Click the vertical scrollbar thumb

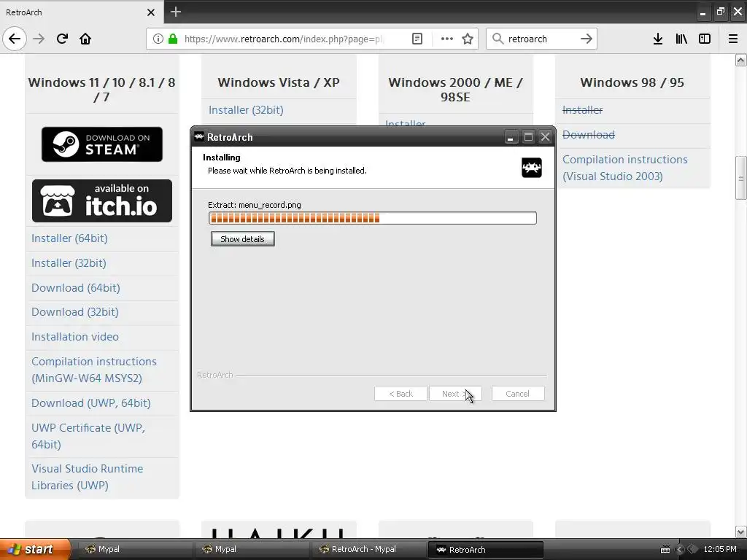pyautogui.click(x=741, y=178)
